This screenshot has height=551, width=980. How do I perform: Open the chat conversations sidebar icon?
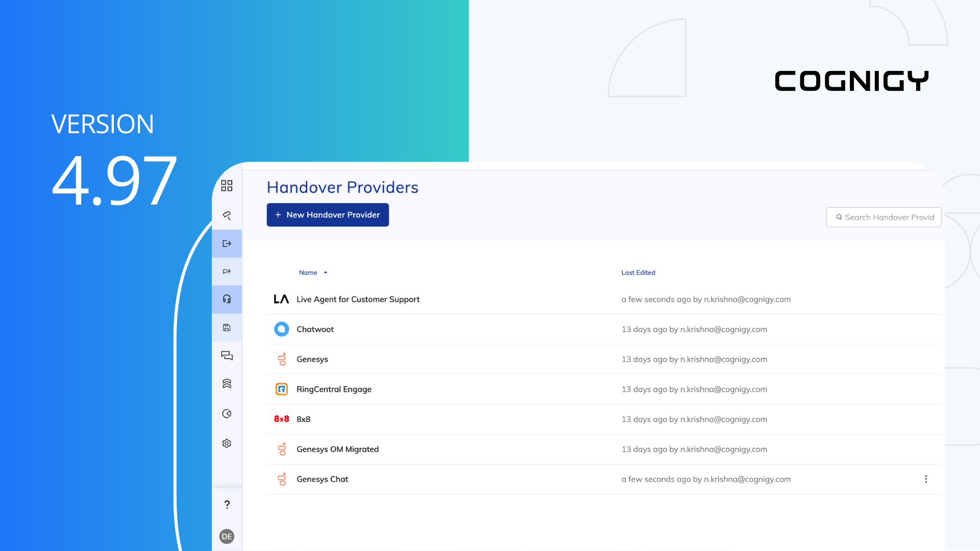pyautogui.click(x=227, y=356)
